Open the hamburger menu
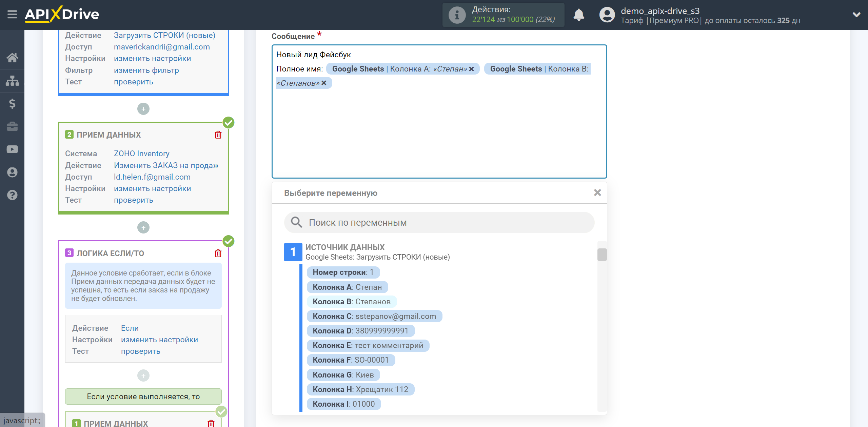The height and width of the screenshot is (427, 868). [12, 15]
